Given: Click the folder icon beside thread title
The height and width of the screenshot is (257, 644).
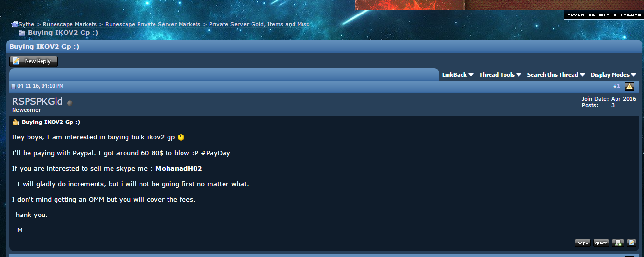Looking at the screenshot, I should coord(22,33).
